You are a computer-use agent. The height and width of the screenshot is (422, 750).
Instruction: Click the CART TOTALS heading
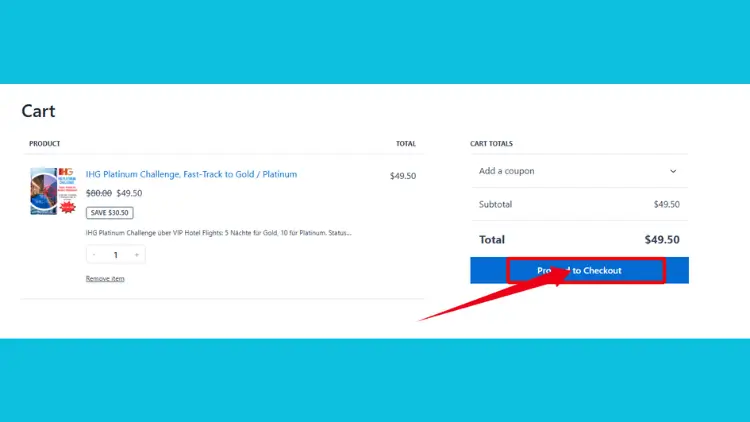tap(491, 144)
